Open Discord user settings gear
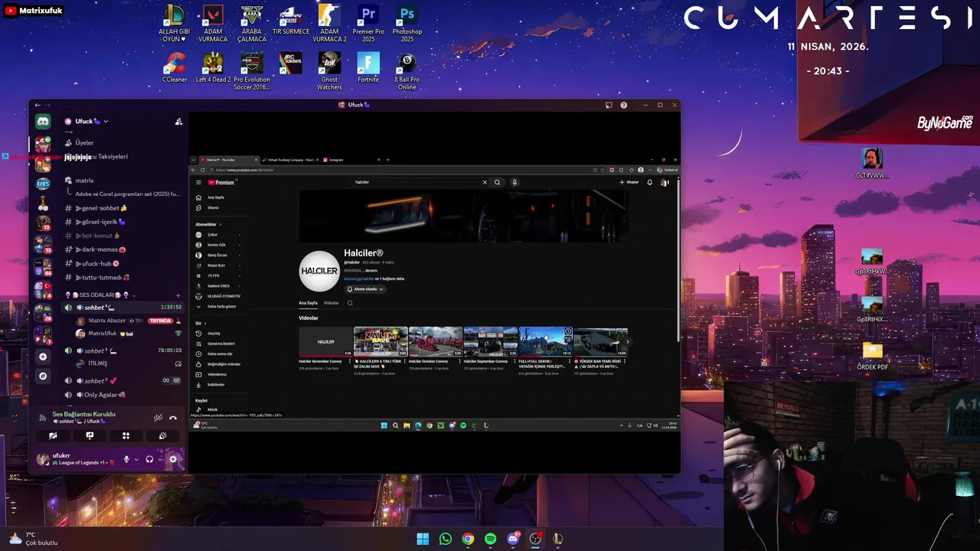Image resolution: width=980 pixels, height=551 pixels. click(173, 459)
